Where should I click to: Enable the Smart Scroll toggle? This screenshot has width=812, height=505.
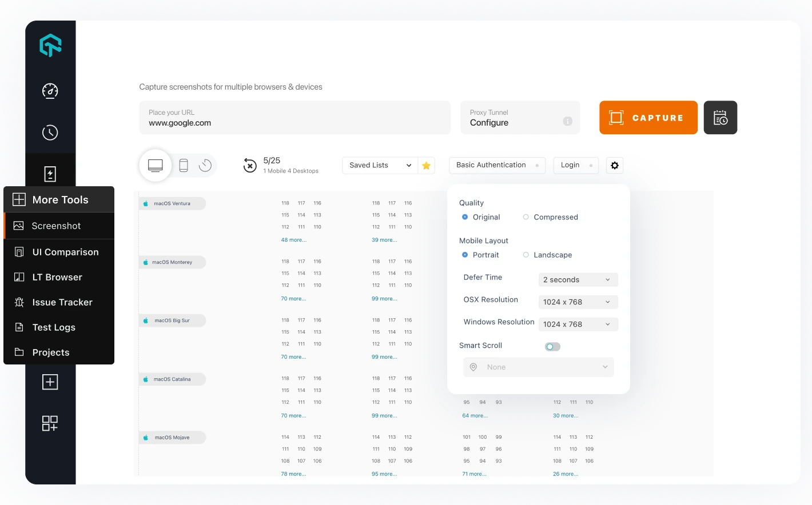[552, 346]
